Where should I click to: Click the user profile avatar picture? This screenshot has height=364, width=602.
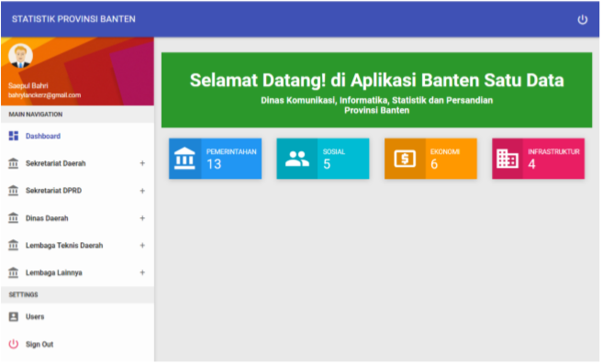coord(20,56)
